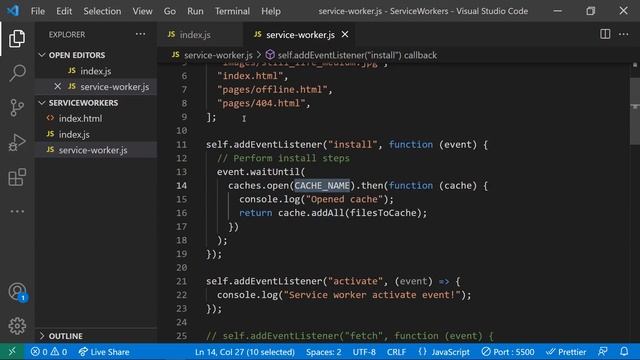Click "Service worker activate event!" string
Image resolution: width=640 pixels, height=360 pixels.
point(372,295)
